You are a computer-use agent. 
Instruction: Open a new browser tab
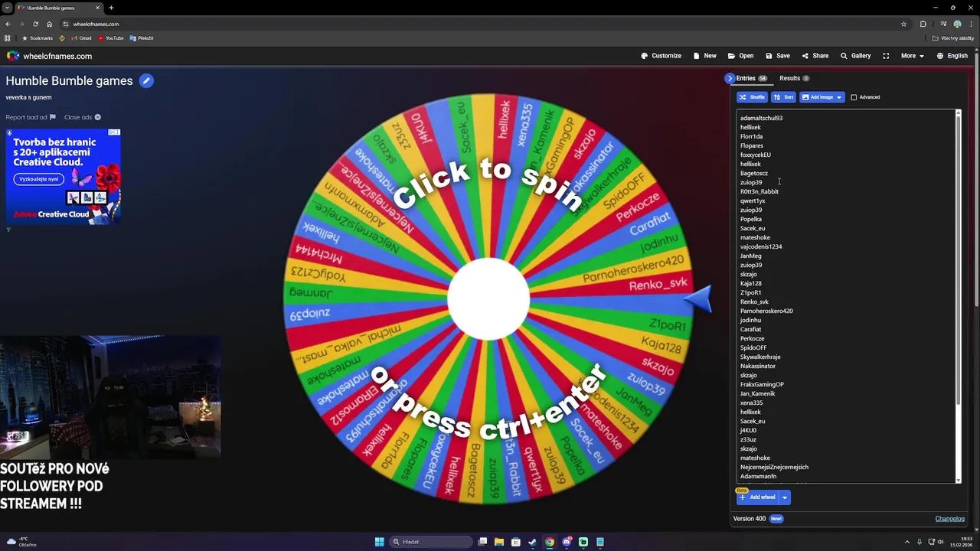[111, 8]
